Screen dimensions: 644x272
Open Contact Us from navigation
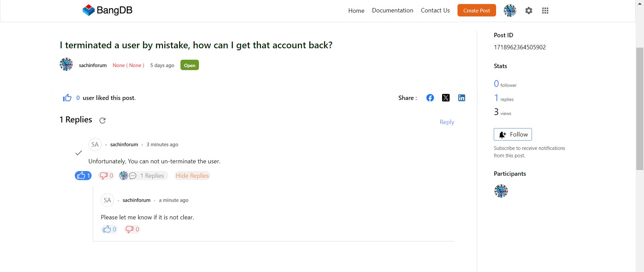pos(435,10)
